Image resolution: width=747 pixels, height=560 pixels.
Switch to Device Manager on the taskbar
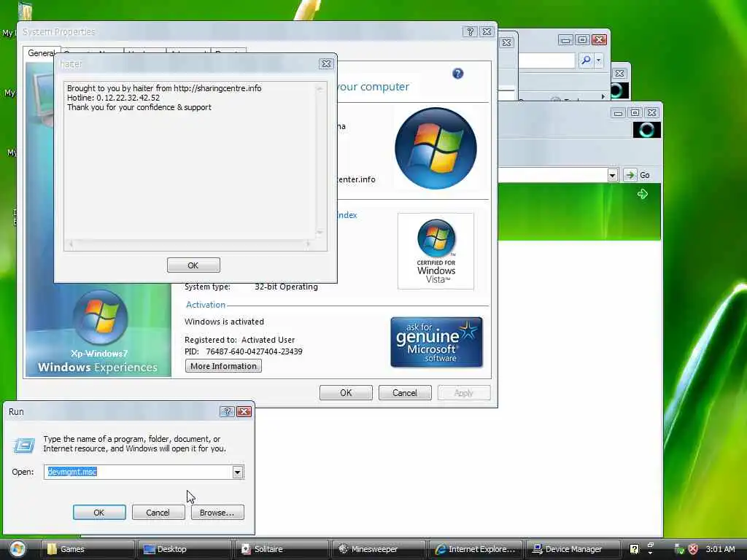click(x=573, y=549)
